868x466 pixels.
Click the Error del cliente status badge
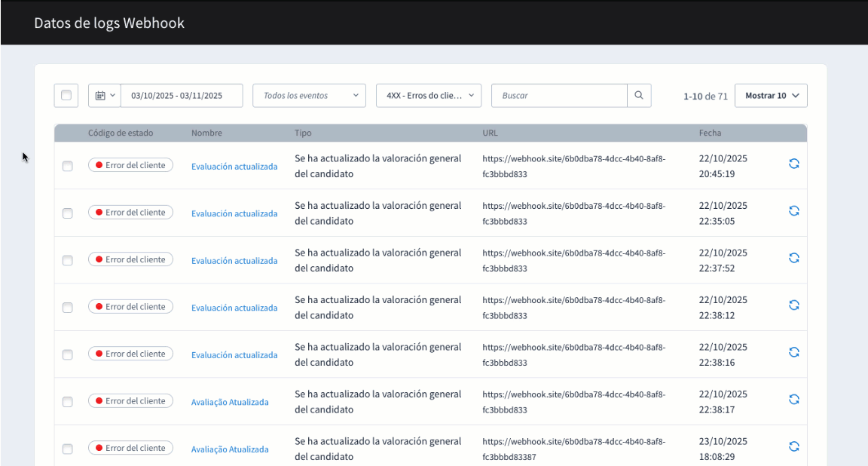[x=130, y=164]
